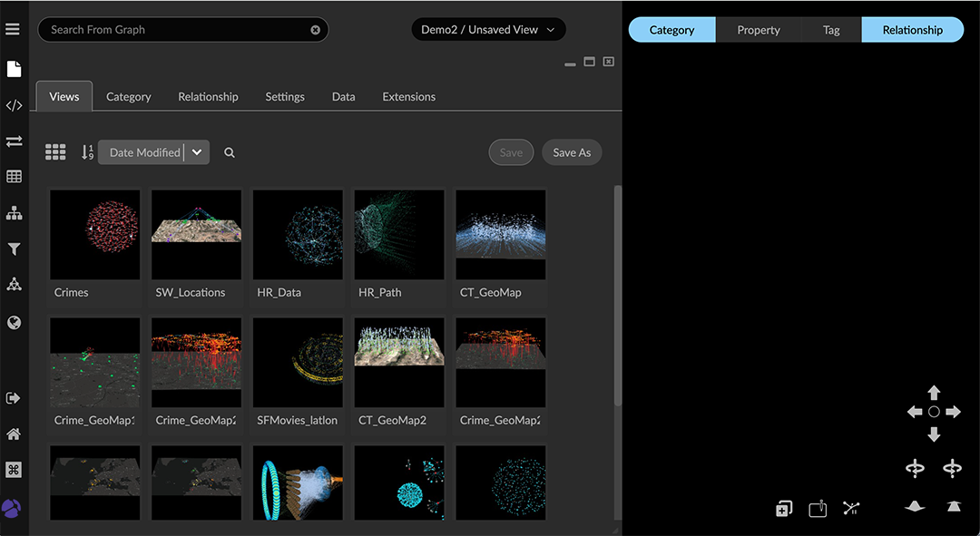Select the table data view icon in sidebar
This screenshot has height=536, width=980.
[14, 176]
